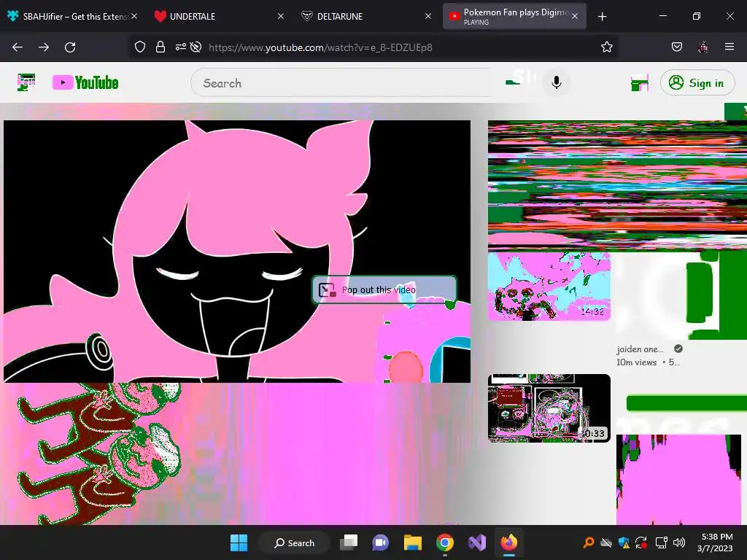Image resolution: width=747 pixels, height=560 pixels.
Task: Click the Pop out this video button
Action: (x=384, y=289)
